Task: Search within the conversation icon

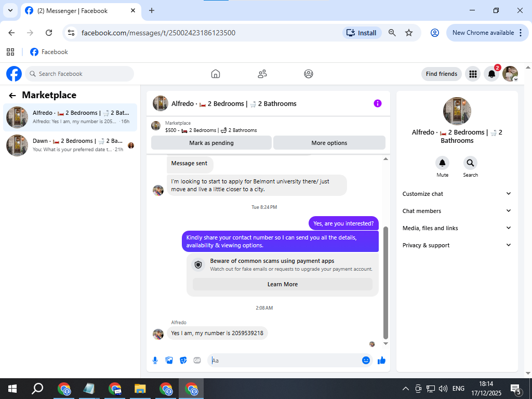Action: [470, 163]
